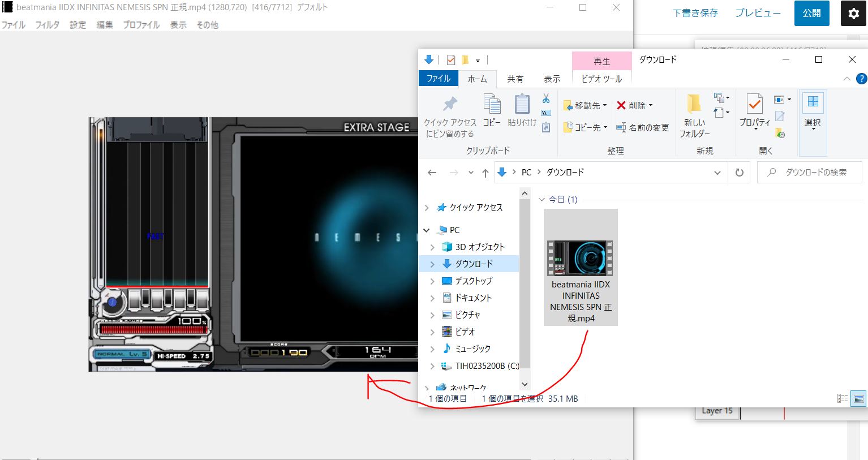868x460 pixels.
Task: Collapse the ribbon with the chevron
Action: pyautogui.click(x=846, y=79)
